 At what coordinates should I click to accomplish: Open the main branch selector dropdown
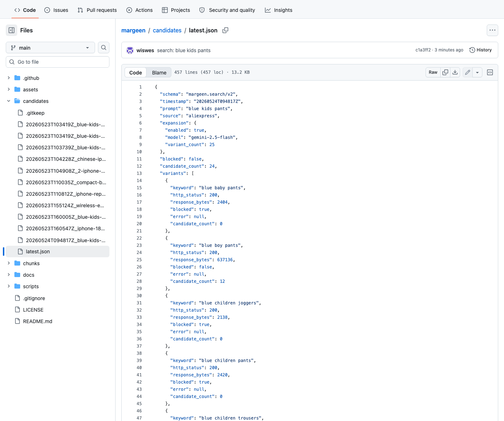50,47
